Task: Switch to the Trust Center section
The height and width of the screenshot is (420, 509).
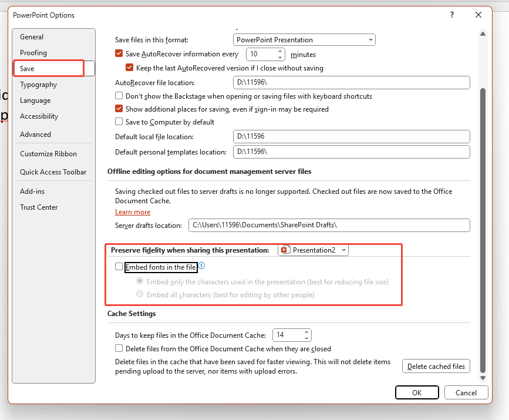Action: pos(38,207)
